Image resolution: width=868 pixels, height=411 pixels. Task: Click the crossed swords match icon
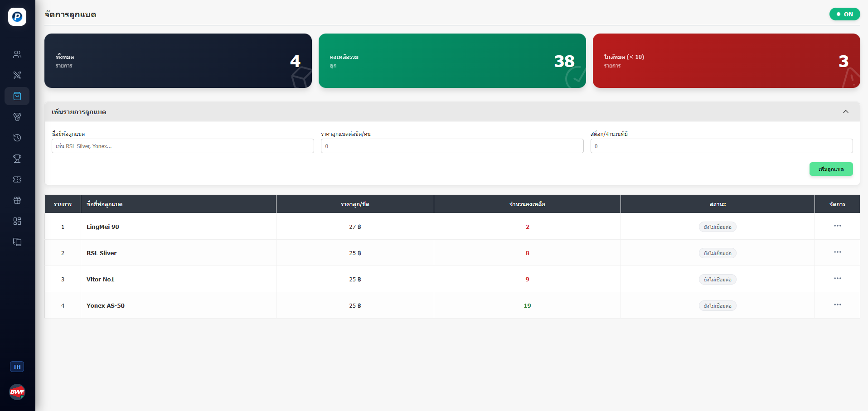[17, 75]
